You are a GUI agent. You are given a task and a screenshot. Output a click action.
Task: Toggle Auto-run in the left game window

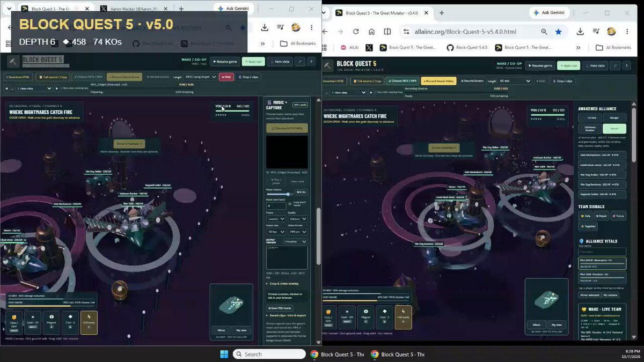click(253, 62)
